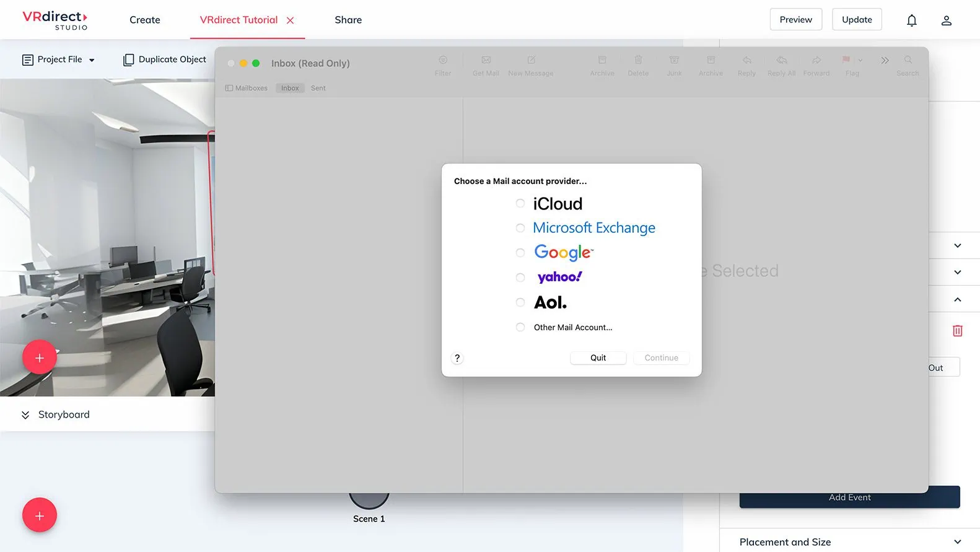Open notifications bell icon

point(912,20)
